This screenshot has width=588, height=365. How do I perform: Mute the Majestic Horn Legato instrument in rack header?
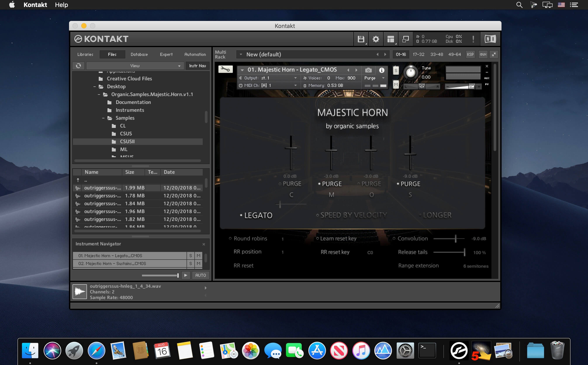(x=396, y=84)
